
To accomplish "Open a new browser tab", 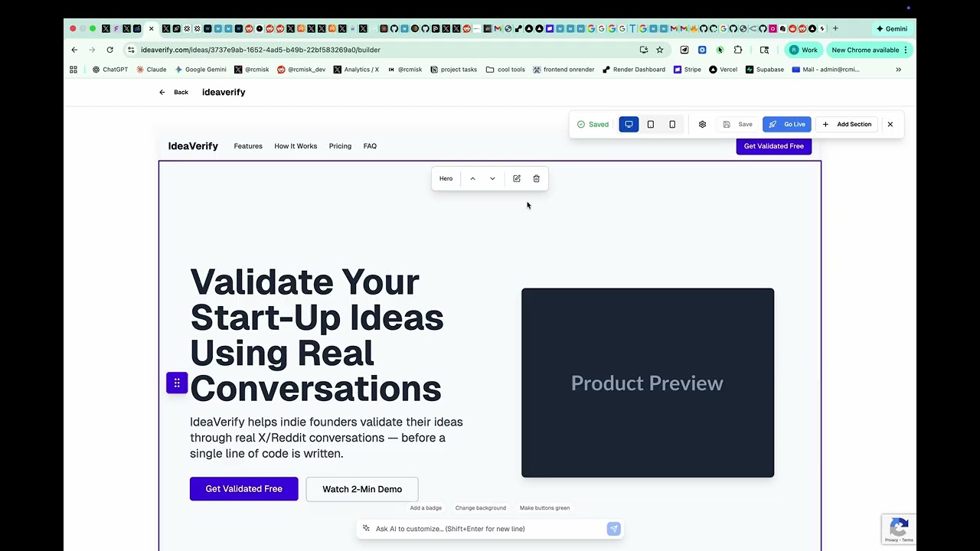I will [x=835, y=28].
